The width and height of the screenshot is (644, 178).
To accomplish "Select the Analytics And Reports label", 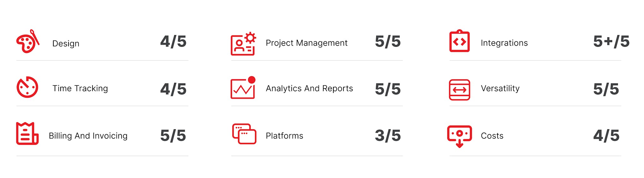I will coord(309,88).
